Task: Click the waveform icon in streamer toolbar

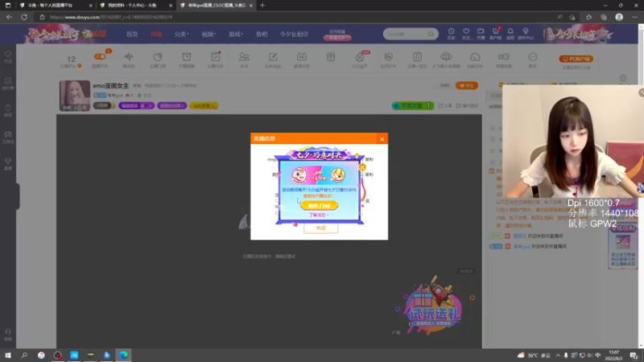Action: click(x=129, y=56)
